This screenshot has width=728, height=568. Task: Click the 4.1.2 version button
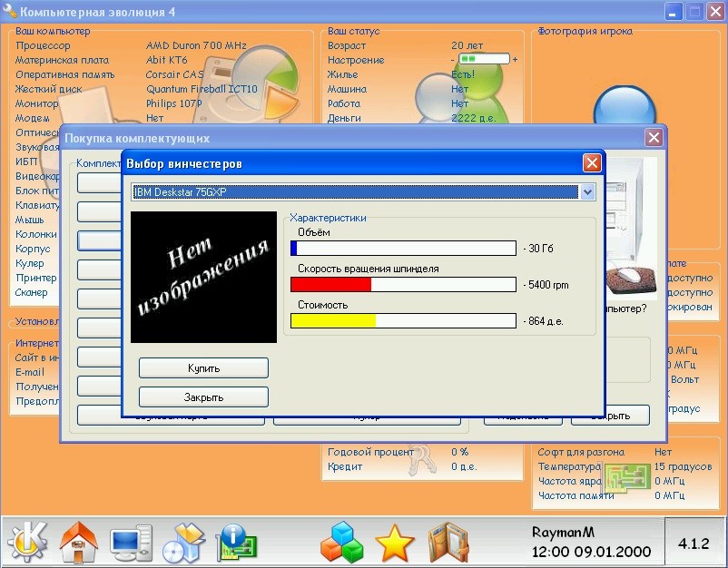coord(694,544)
